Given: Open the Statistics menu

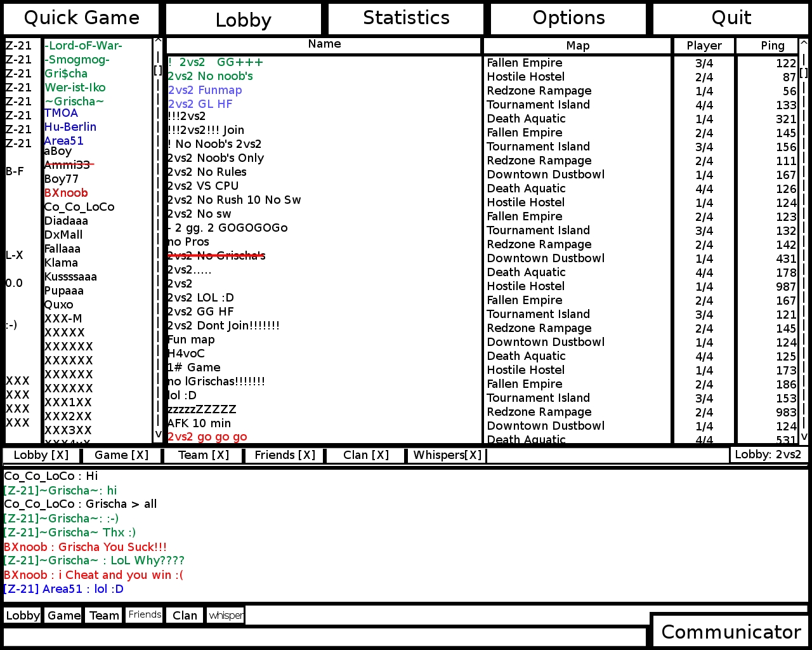Looking at the screenshot, I should (x=406, y=18).
